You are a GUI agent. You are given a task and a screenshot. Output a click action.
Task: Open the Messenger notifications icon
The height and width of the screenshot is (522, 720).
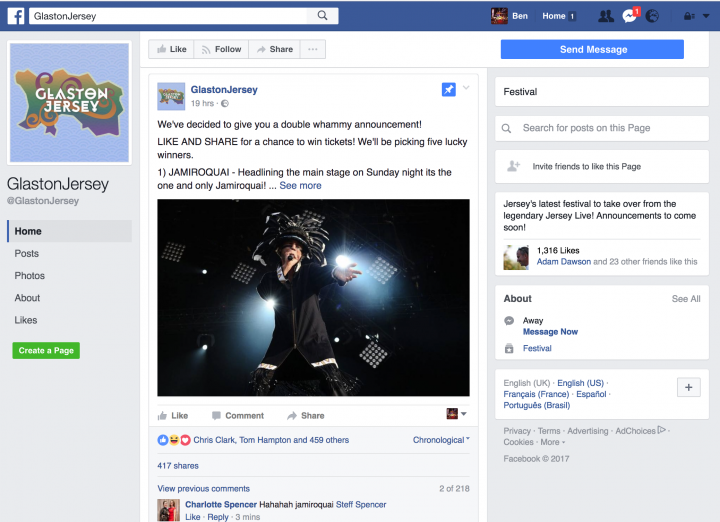628,17
